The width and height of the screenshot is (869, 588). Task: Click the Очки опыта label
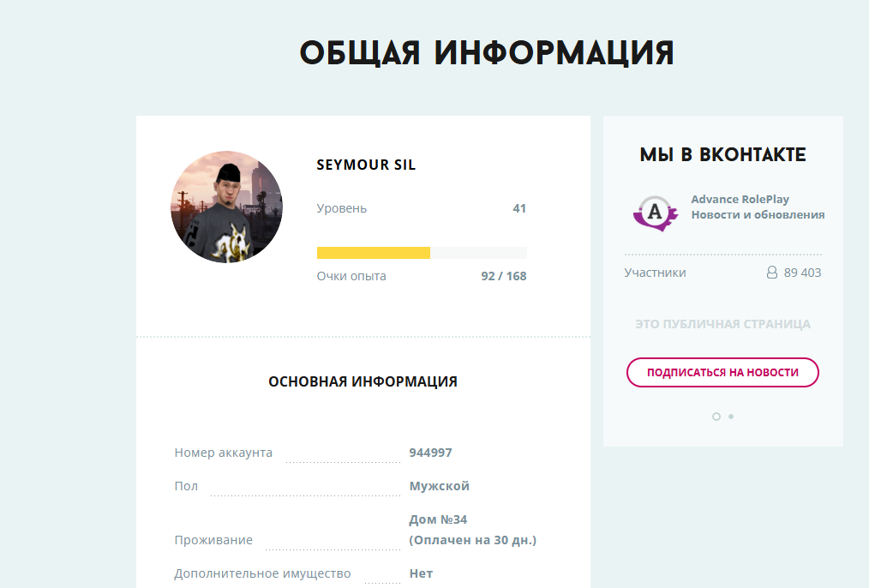coord(351,276)
